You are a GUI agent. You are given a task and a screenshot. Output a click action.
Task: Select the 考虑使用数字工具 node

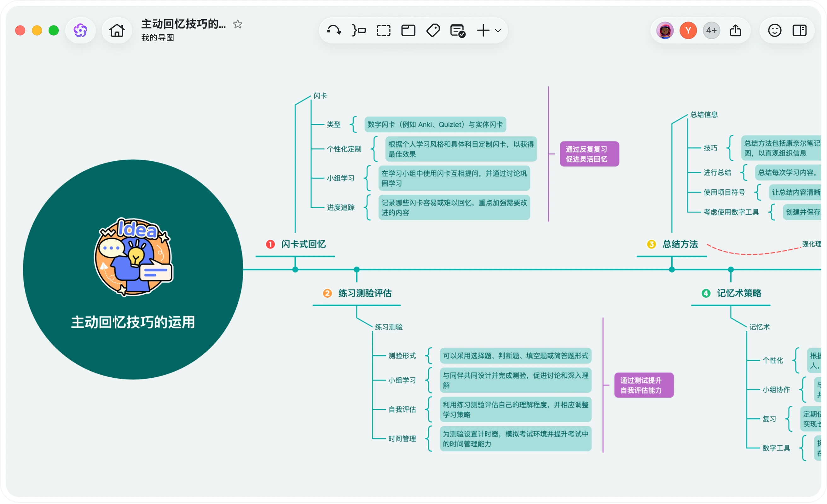(731, 212)
